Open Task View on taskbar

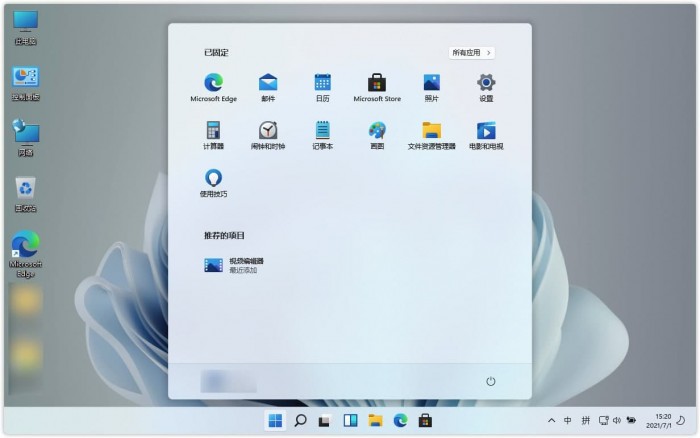325,421
